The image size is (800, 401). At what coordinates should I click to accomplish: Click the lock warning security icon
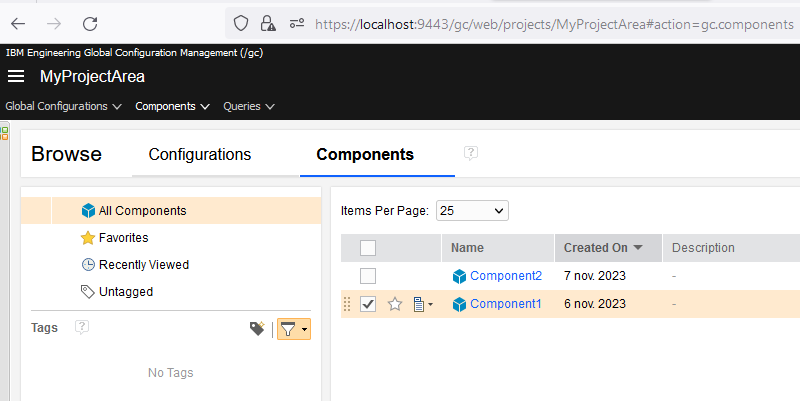268,23
